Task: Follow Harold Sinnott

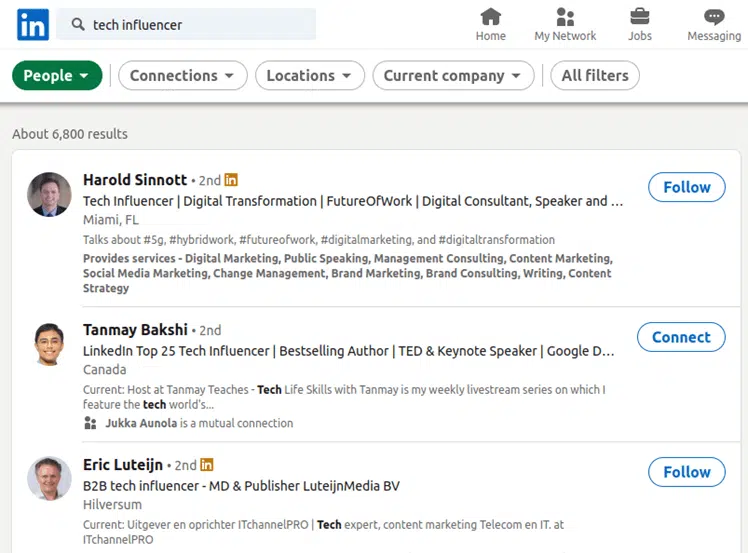Action: pyautogui.click(x=686, y=187)
